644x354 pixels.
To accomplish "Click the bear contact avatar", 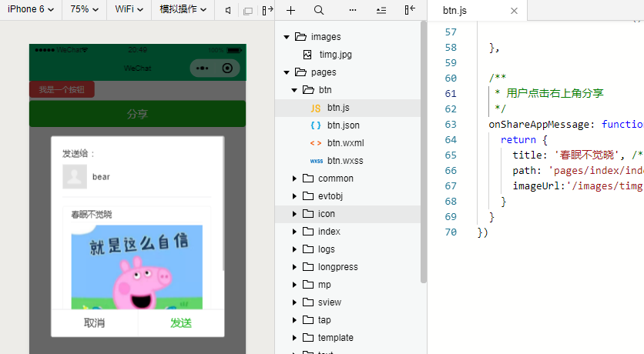I will tap(75, 176).
